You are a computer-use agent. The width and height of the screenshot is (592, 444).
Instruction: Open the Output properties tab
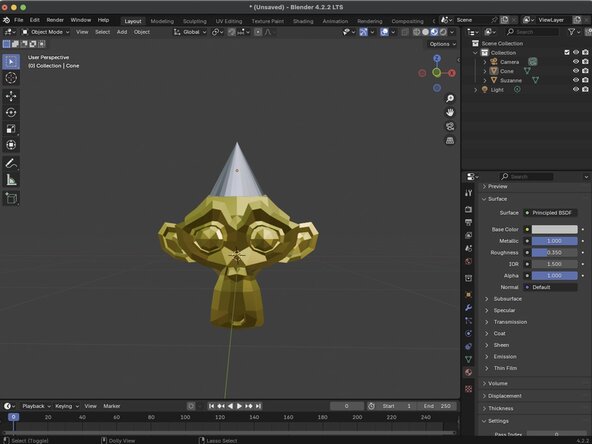coord(469,222)
